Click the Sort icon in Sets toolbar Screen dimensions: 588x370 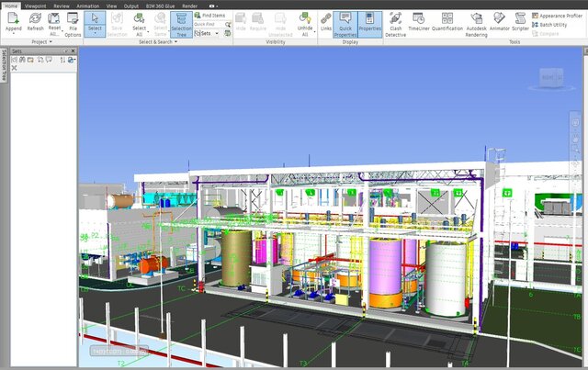coord(62,60)
